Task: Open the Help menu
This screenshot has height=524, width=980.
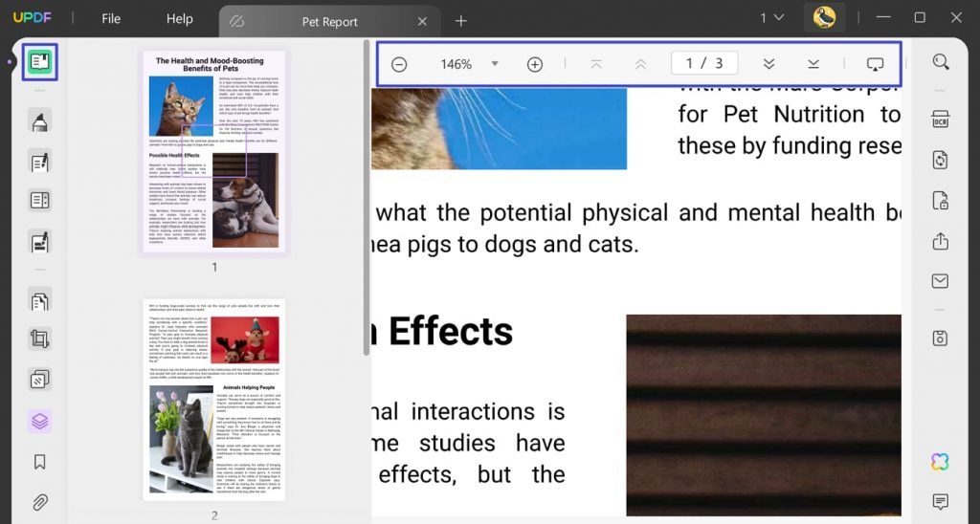Action: pos(179,19)
